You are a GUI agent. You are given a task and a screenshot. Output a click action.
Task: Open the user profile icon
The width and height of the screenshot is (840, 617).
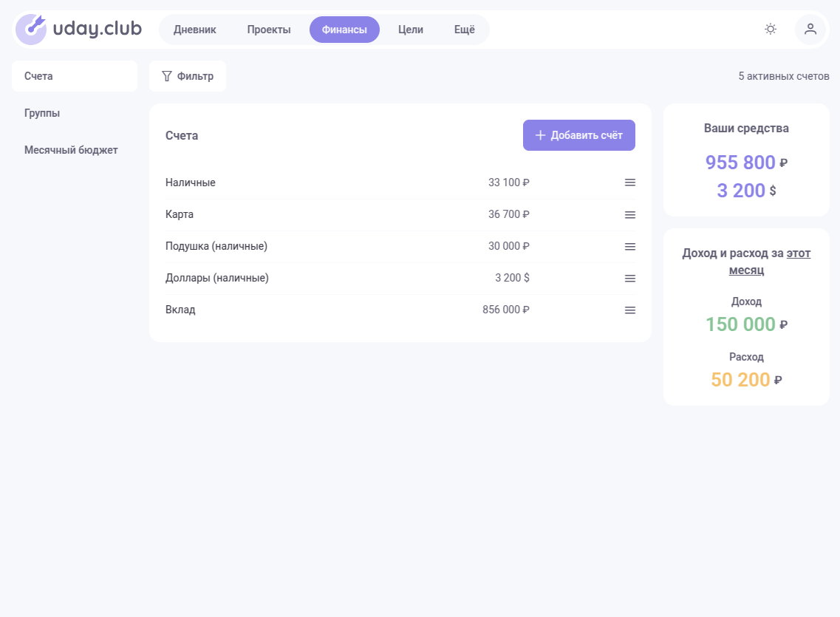810,30
